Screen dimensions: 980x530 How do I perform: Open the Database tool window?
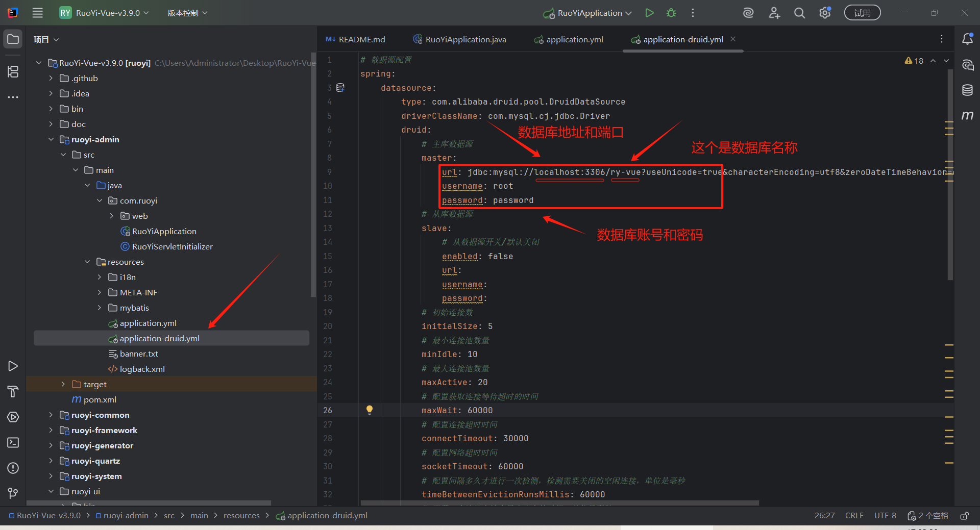point(967,90)
